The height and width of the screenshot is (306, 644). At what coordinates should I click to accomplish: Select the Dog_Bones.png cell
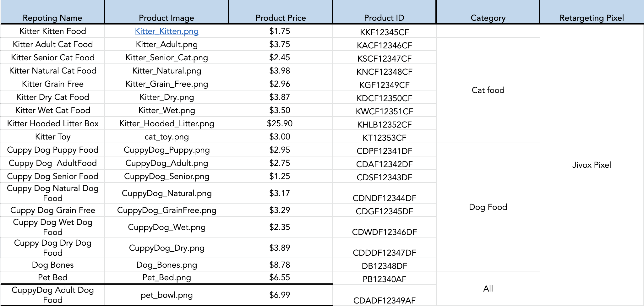pyautogui.click(x=166, y=265)
